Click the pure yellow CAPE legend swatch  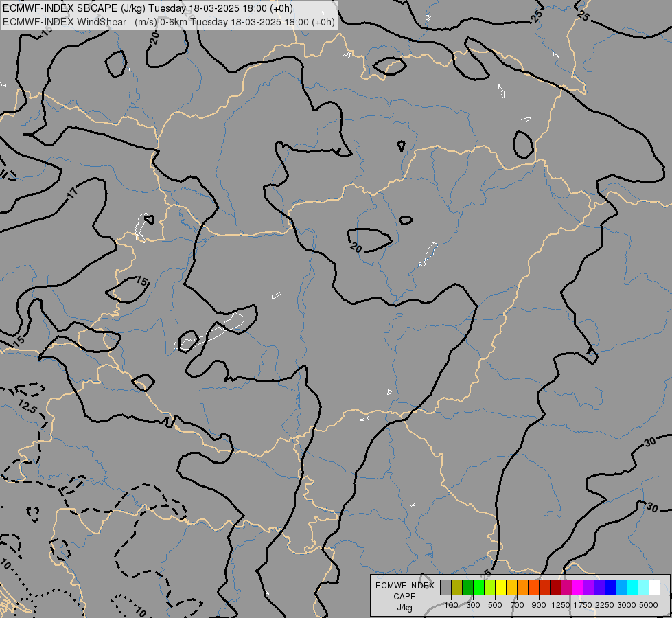coord(500,588)
